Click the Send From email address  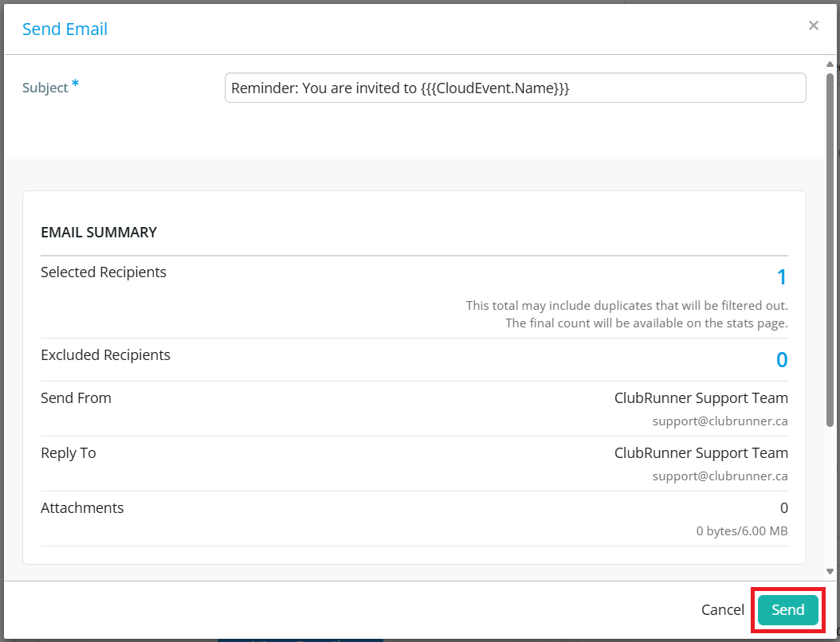pyautogui.click(x=720, y=421)
